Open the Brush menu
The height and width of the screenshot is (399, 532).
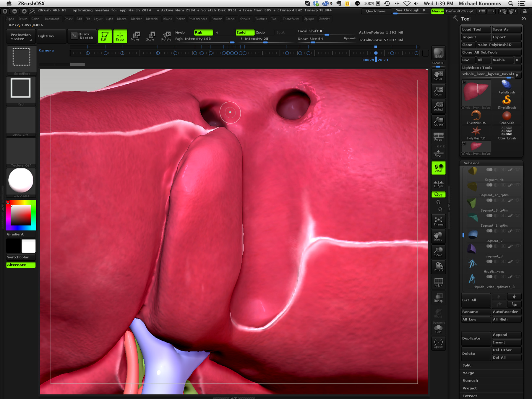point(23,19)
